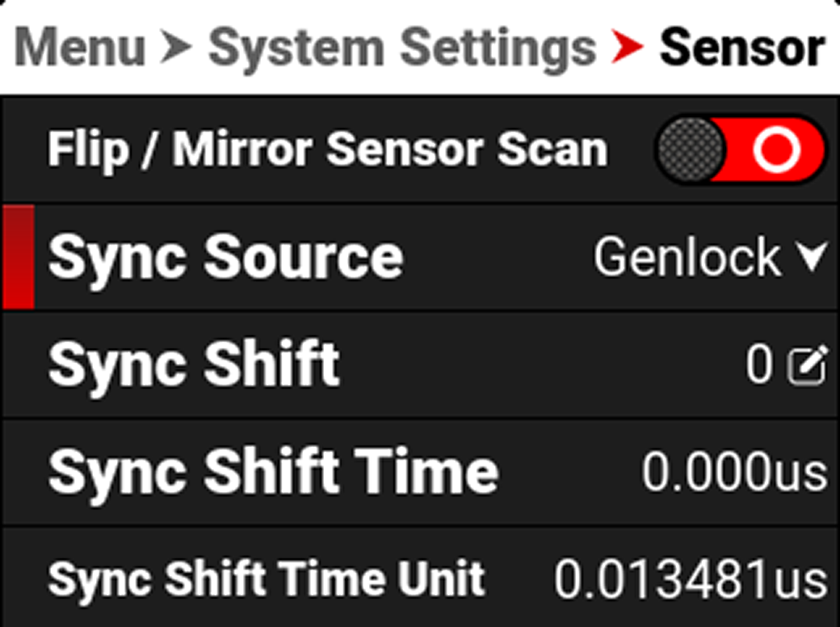The image size is (840, 627).
Task: Select the Sync Shift Time Unit entry
Action: coord(420,578)
